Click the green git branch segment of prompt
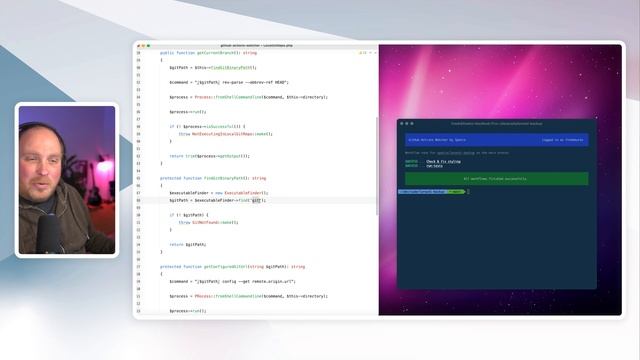The image size is (640, 360). 456,191
